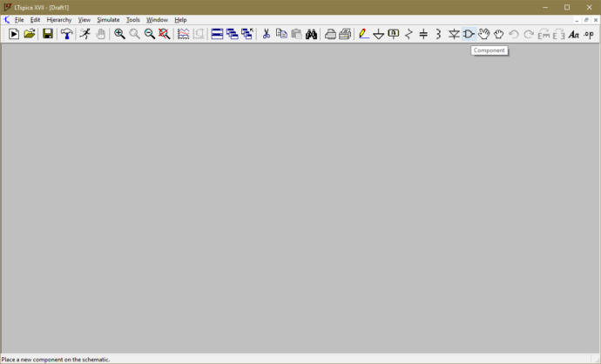Select the Capacitor tool

pos(423,34)
